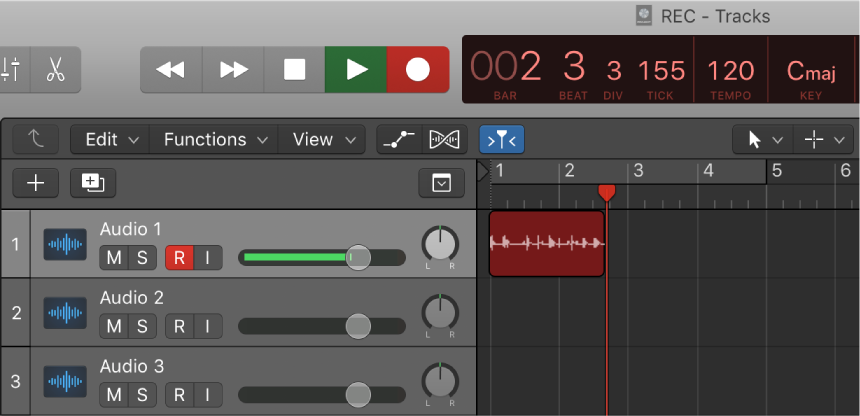This screenshot has height=416, width=860.
Task: Open the View menu in the Tracks area
Action: point(324,139)
